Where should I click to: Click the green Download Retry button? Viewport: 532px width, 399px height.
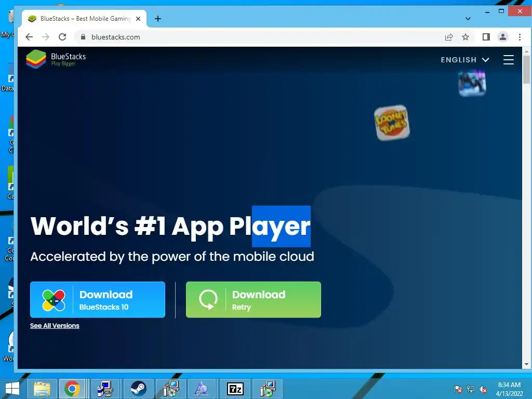(254, 300)
